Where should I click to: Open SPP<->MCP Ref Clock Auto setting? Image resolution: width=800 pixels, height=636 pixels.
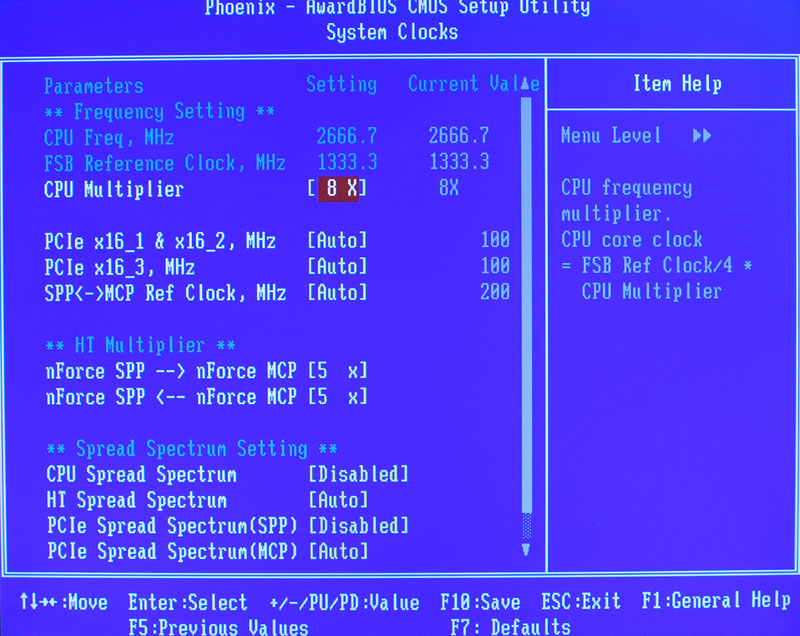pyautogui.click(x=337, y=293)
